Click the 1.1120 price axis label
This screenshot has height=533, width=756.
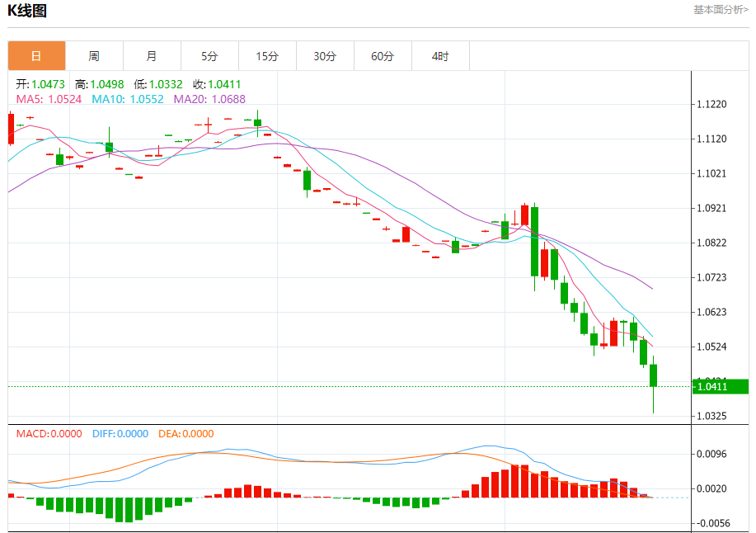coord(711,139)
